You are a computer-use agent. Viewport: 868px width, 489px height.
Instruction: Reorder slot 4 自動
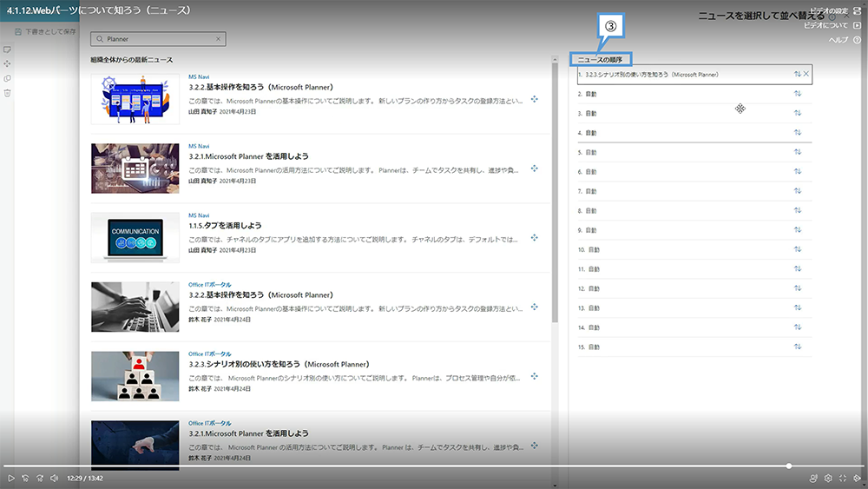pyautogui.click(x=798, y=132)
